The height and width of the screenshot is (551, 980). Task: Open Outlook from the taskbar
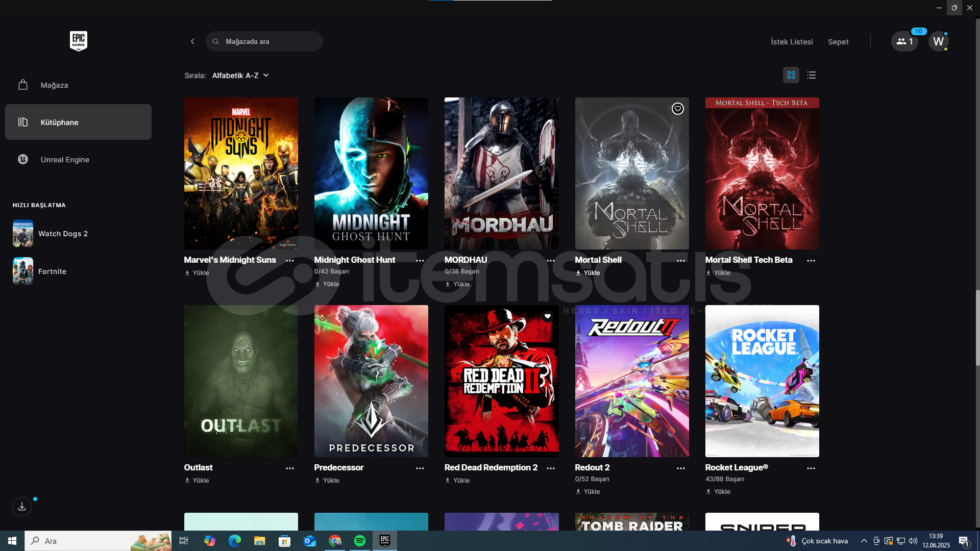310,541
